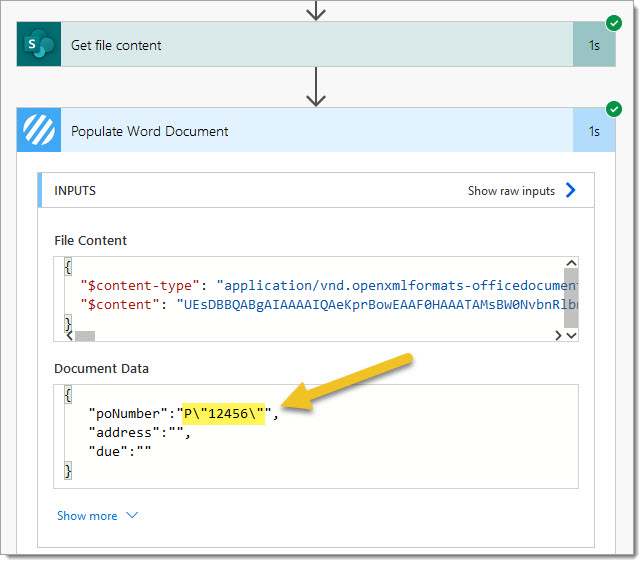Screen dimensions: 644x565
Task: Select the INPUTS section header
Action: tap(75, 190)
